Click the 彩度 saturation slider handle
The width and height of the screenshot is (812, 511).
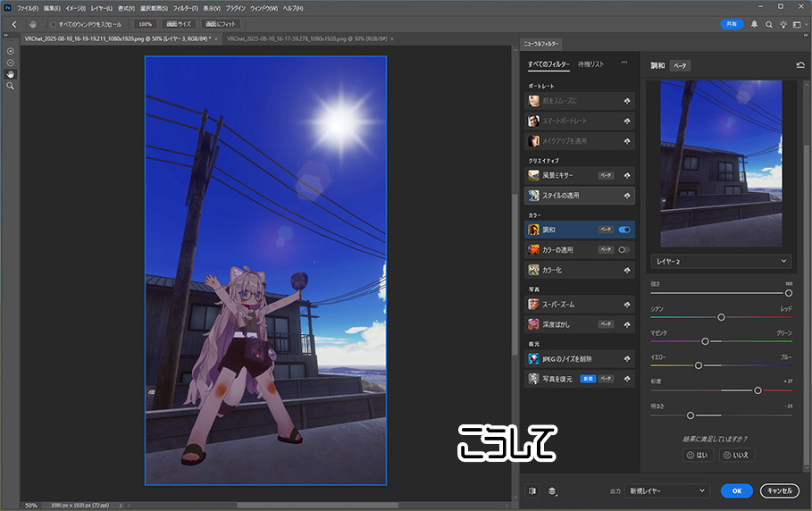tap(758, 390)
